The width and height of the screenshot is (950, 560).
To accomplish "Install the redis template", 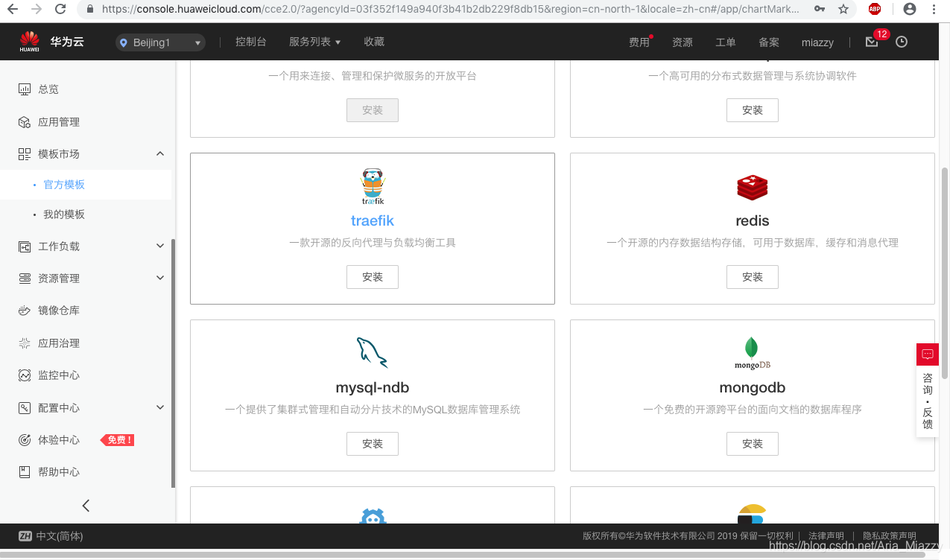I will 753,277.
